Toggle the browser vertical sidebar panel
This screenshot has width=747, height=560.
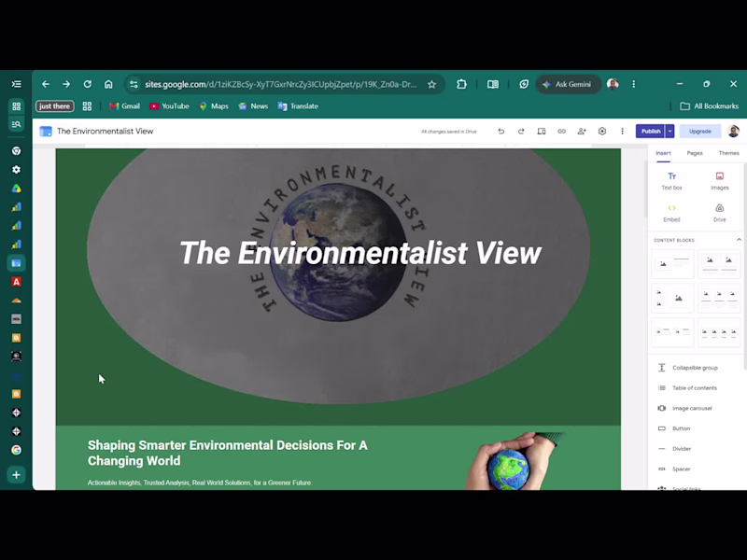16,84
